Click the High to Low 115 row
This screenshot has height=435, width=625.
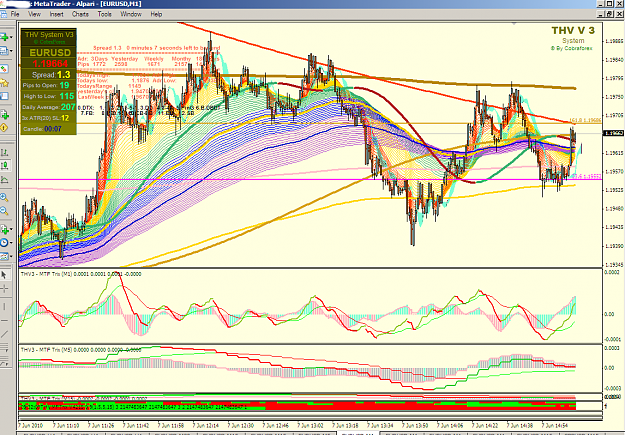click(48, 96)
